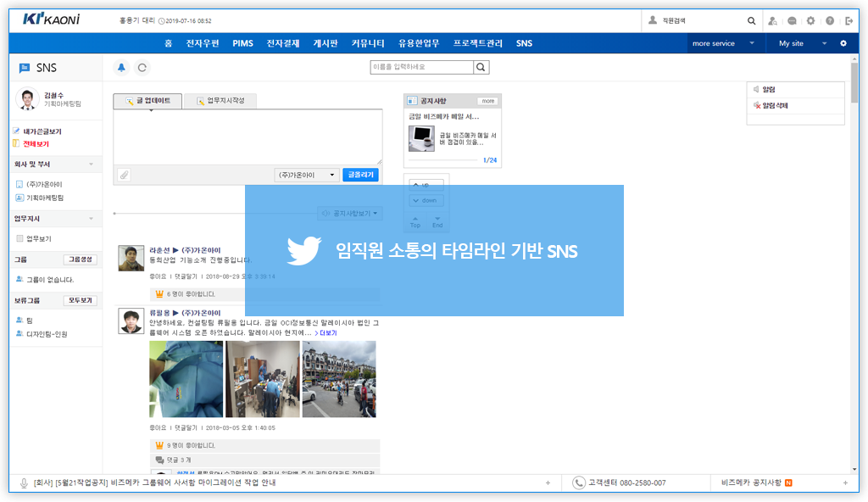Click the paperclip attach file icon

pos(124,175)
